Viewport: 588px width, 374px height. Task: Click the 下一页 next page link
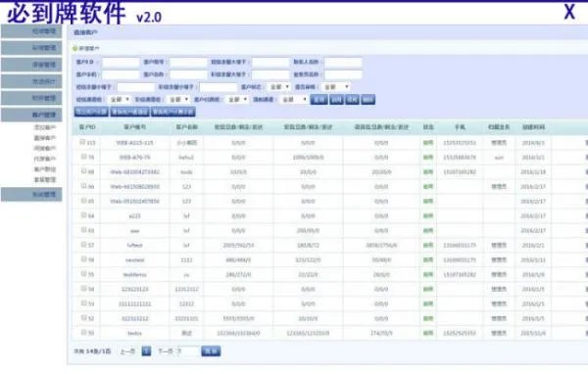[x=166, y=351]
